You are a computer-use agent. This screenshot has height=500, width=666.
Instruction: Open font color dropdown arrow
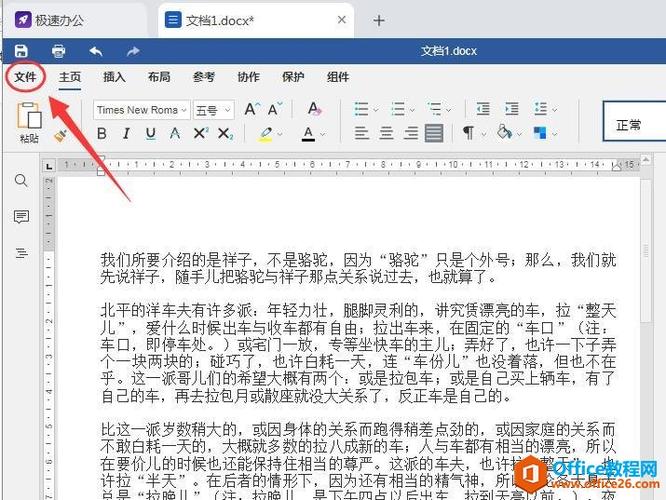[322, 134]
